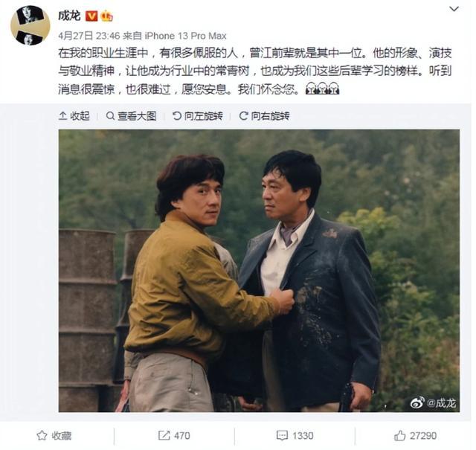This screenshot has height=450, width=476.
Task: Click the expanded movie still photo
Action: [259, 271]
